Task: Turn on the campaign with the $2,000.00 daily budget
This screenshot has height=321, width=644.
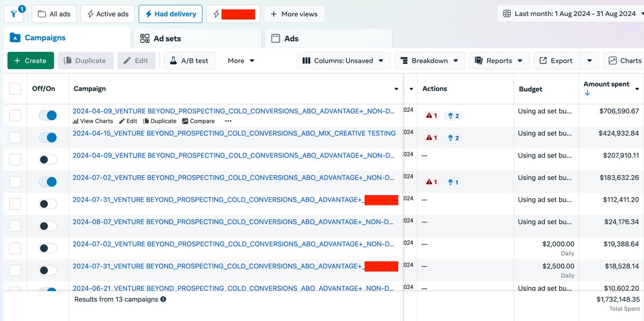Action: (x=48, y=248)
